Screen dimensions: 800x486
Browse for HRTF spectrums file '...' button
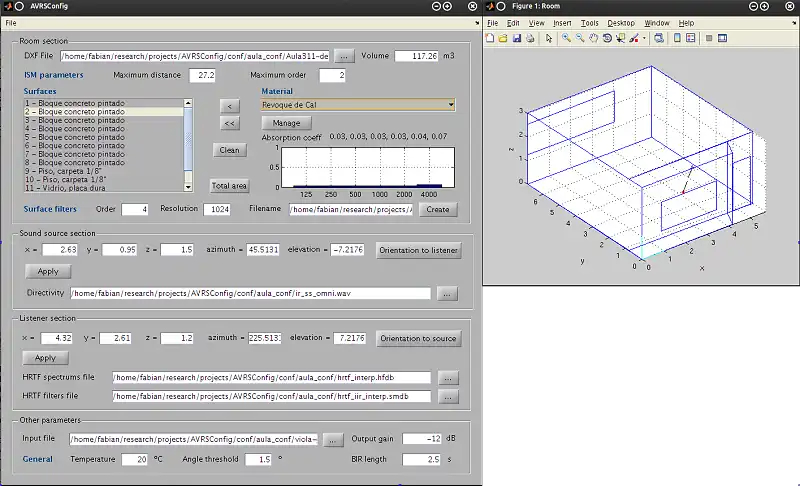click(x=447, y=378)
